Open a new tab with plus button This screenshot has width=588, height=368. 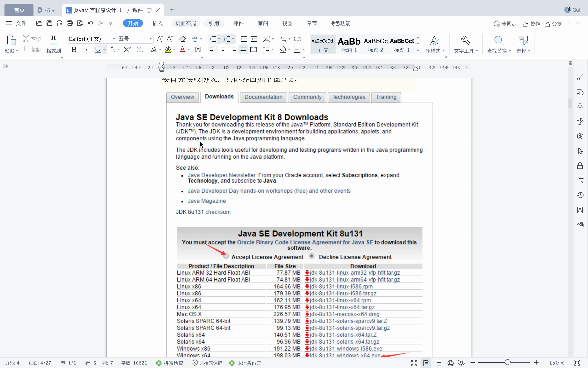click(172, 10)
